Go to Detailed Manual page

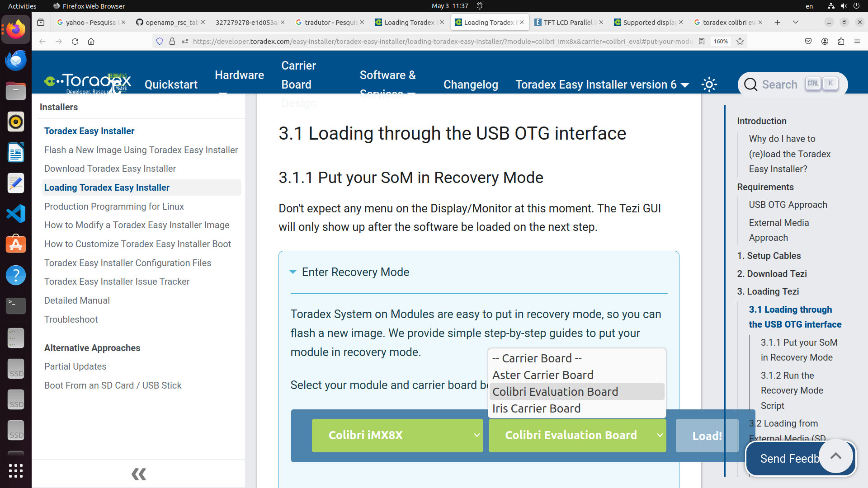(77, 300)
